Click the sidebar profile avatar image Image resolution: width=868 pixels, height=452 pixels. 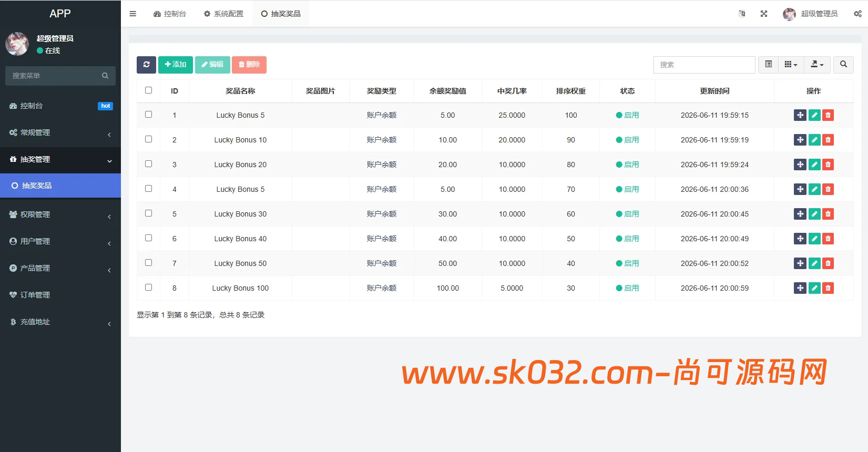(17, 44)
